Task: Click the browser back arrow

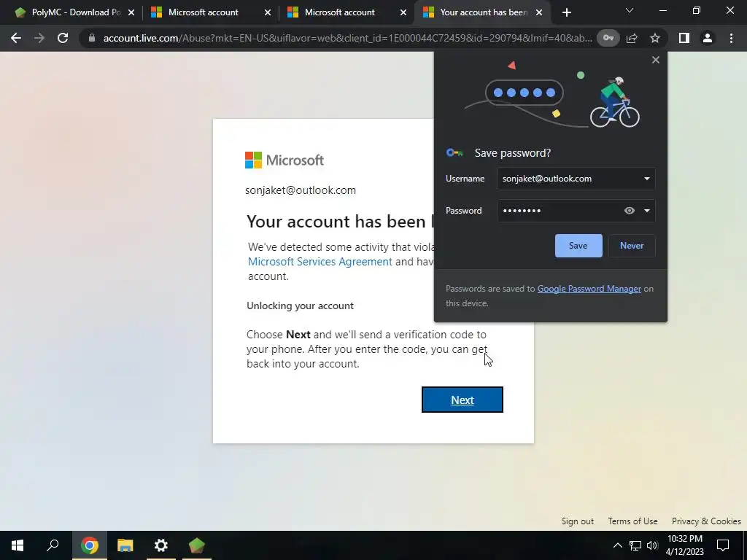Action: click(x=16, y=38)
